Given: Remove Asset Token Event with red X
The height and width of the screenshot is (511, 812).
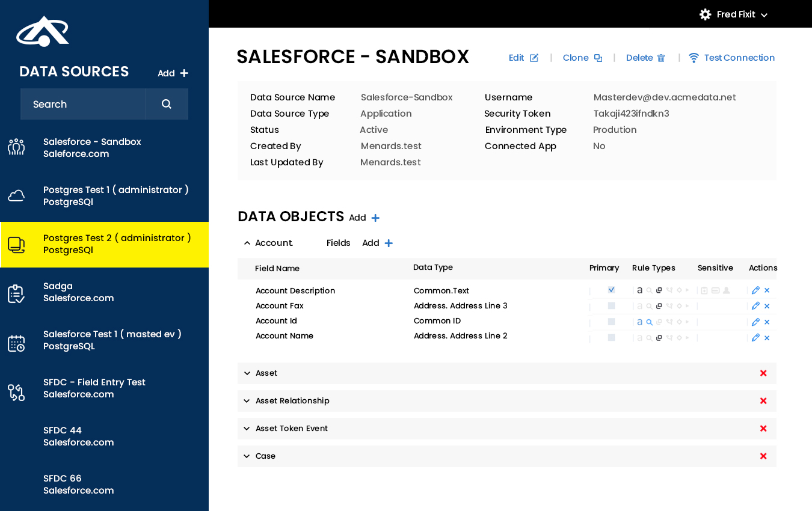Looking at the screenshot, I should 763,429.
